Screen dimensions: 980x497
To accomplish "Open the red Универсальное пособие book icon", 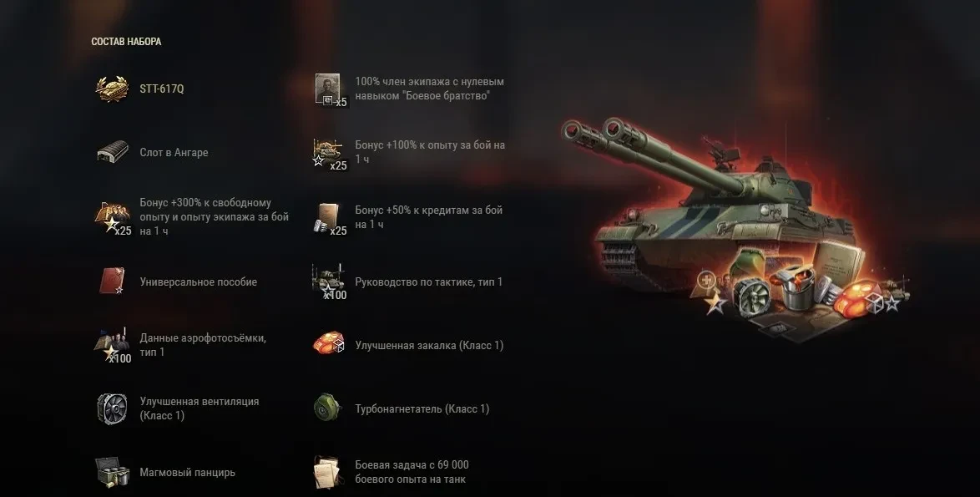I will click(113, 281).
